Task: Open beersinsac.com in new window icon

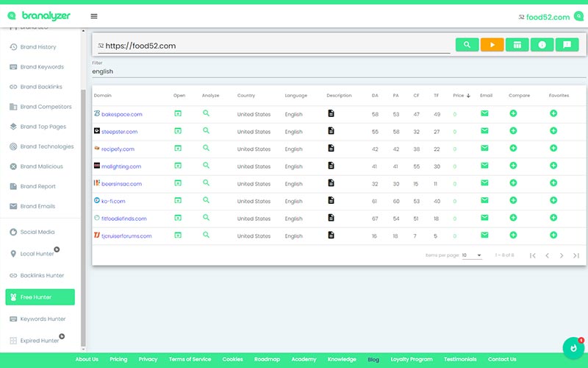Action: 178,183
